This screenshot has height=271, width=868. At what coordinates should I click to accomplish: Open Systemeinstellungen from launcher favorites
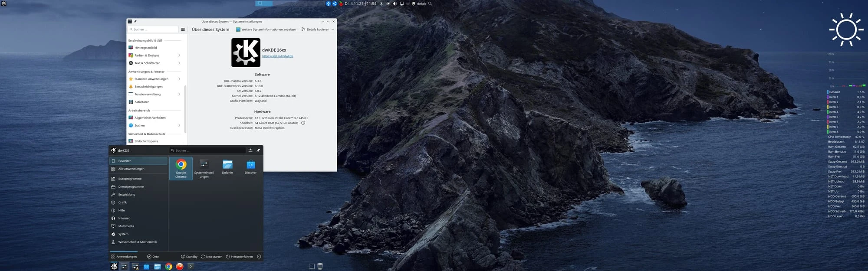point(204,168)
